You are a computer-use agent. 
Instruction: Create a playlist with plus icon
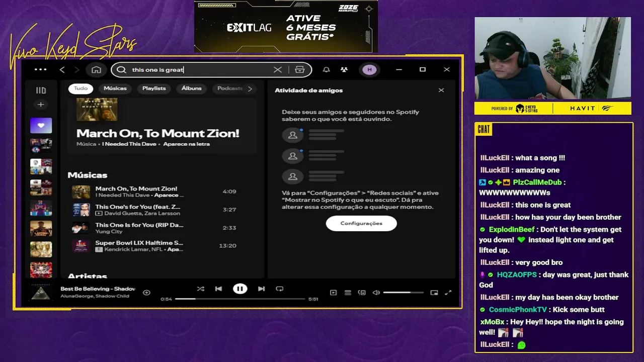41,105
